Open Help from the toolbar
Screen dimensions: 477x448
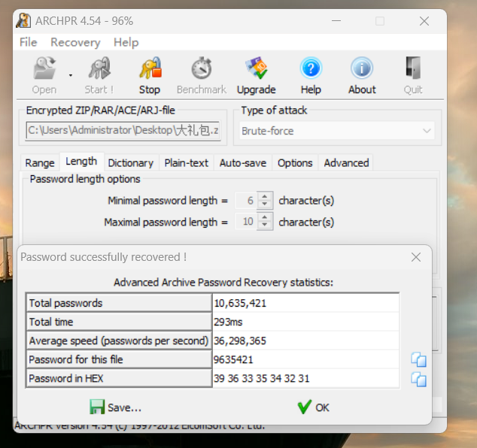tap(311, 75)
